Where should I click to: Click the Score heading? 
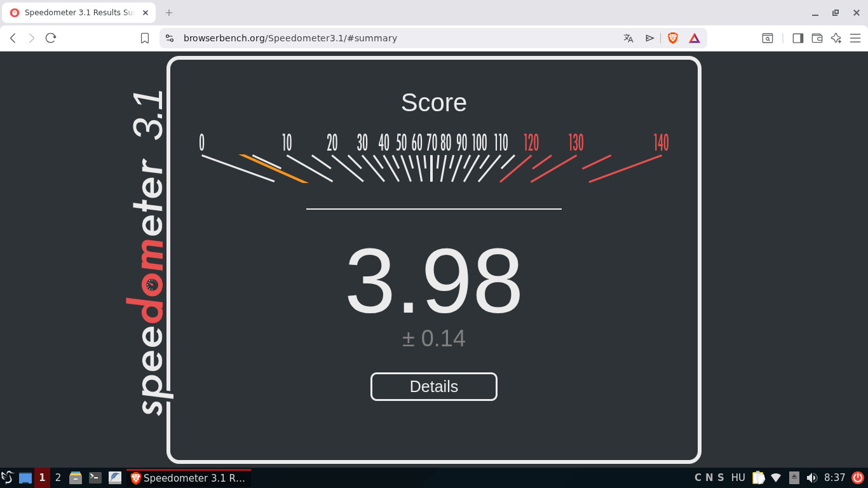coord(434,102)
